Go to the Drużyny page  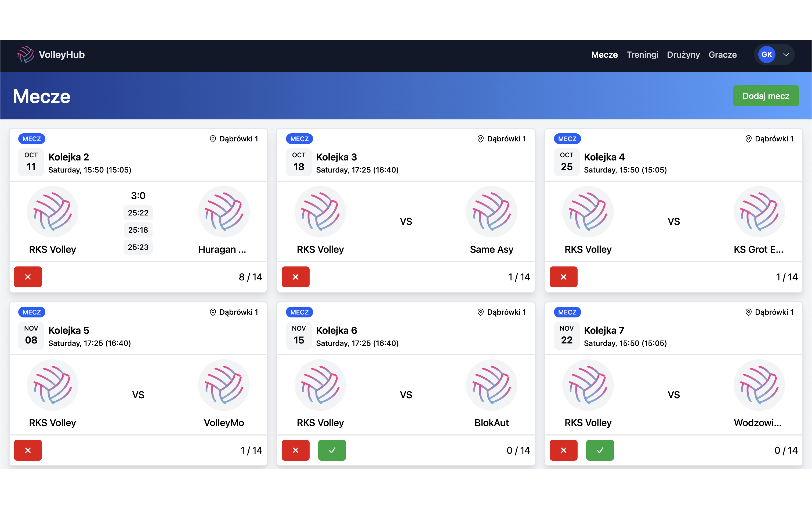click(x=683, y=54)
